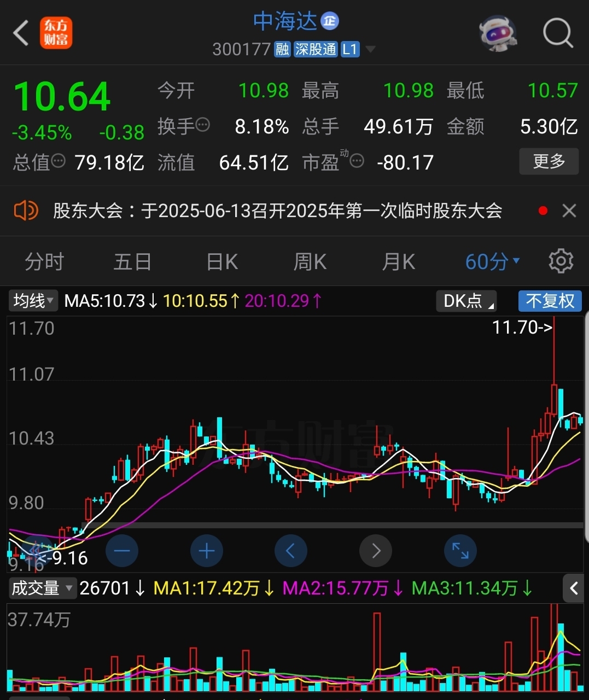Tap the 9.16 low price marker
The width and height of the screenshot is (589, 700).
(63, 558)
